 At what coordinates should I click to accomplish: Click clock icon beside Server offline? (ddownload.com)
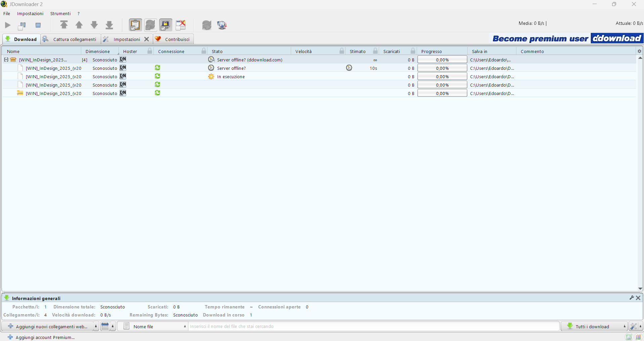[x=211, y=59]
